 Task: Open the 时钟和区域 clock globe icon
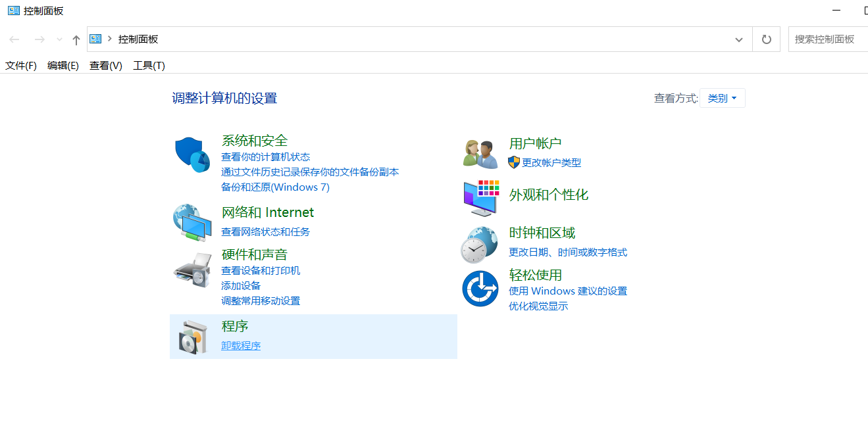[479, 245]
